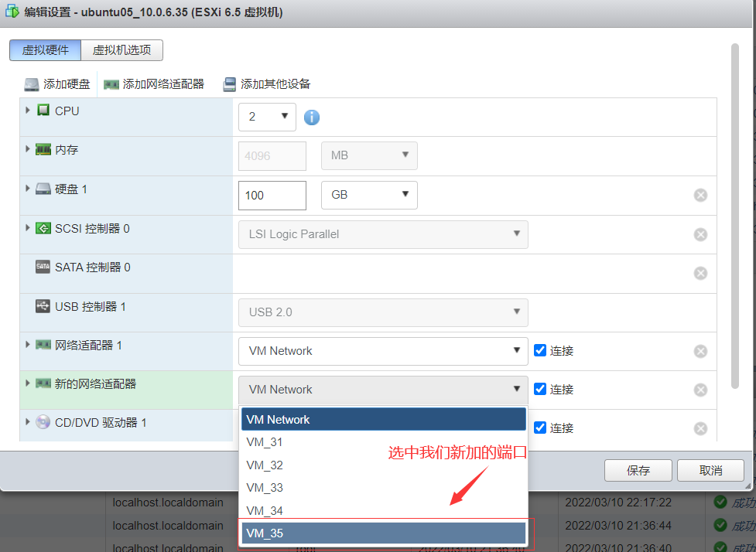The height and width of the screenshot is (552, 756).
Task: Click the memory module icon
Action: pyautogui.click(x=43, y=149)
